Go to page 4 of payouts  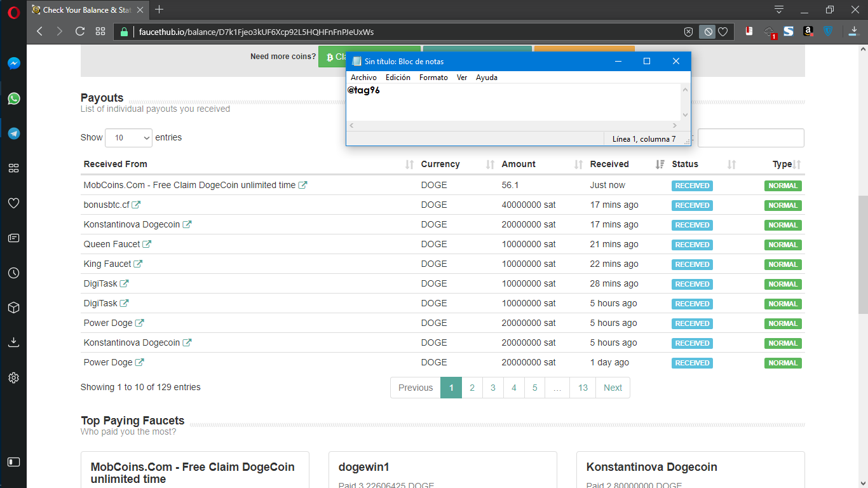pyautogui.click(x=514, y=388)
